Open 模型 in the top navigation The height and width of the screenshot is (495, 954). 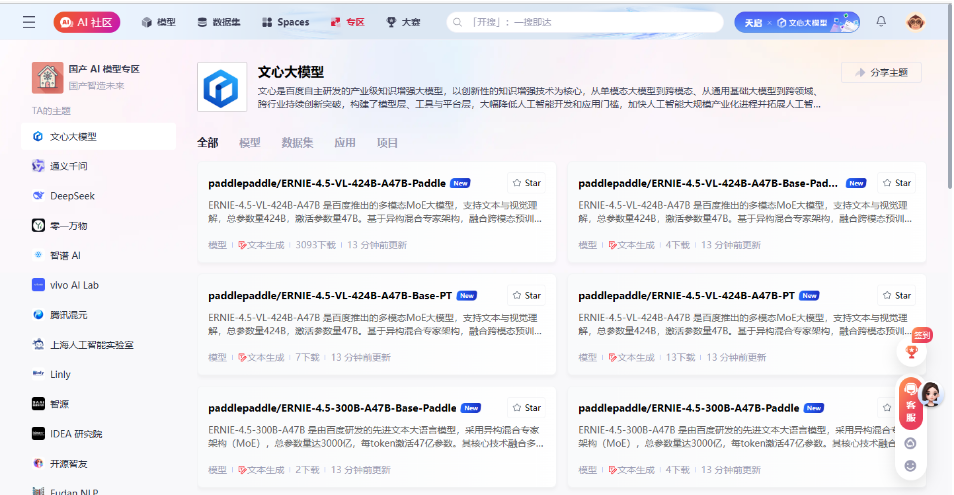point(158,22)
